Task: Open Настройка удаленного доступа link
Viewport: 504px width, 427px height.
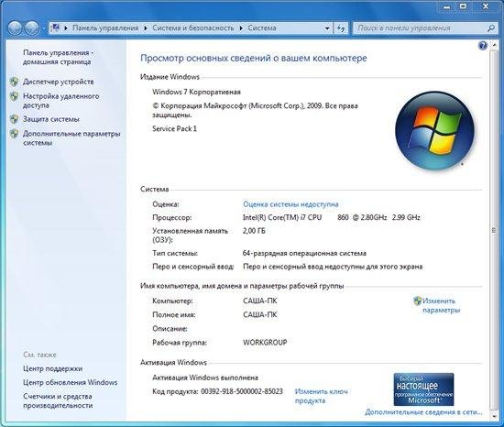Action: pos(60,101)
